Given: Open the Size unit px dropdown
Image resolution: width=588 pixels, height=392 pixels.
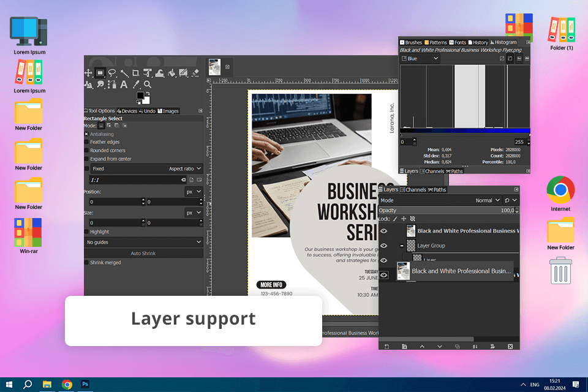Looking at the screenshot, I should tap(194, 213).
